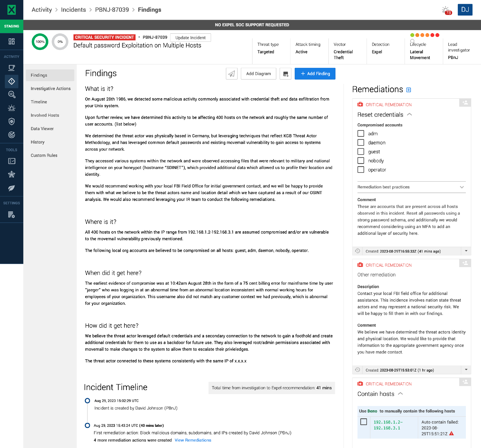
Task: Open the shield bug icon in sidebar
Action: pos(11,121)
